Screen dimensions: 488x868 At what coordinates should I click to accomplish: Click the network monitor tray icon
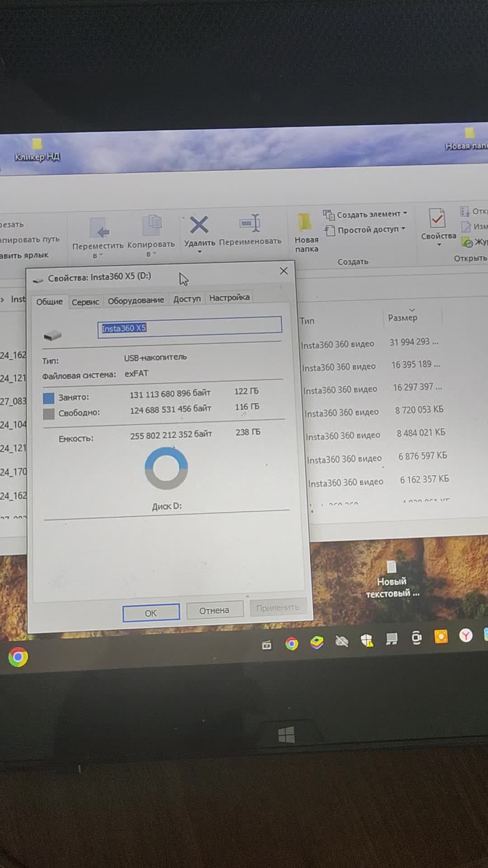pos(391,639)
